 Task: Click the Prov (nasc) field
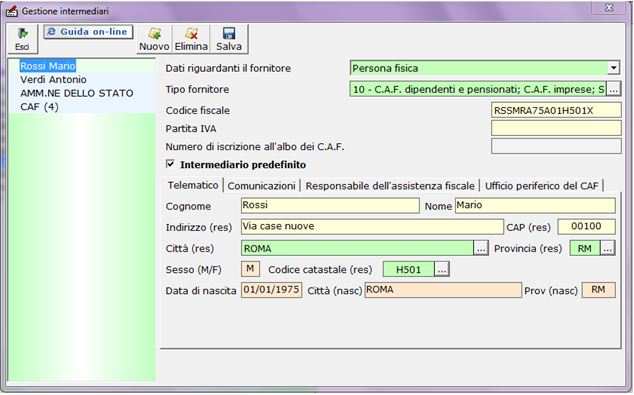(598, 290)
